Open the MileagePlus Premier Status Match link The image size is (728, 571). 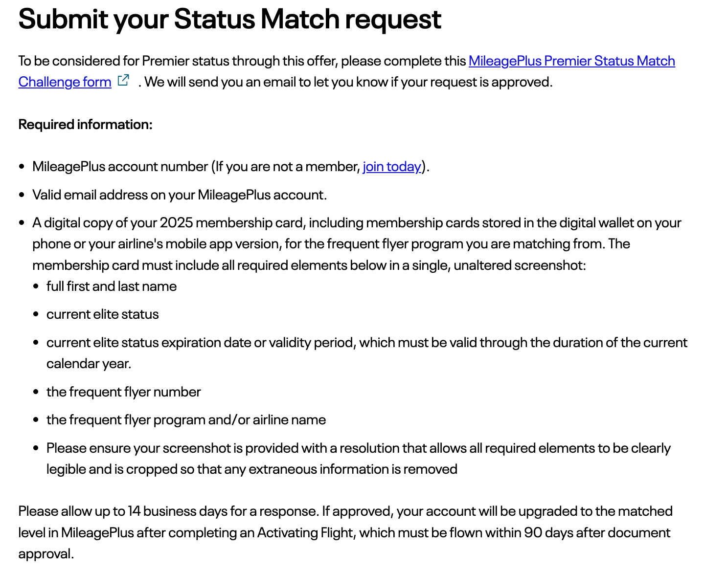(571, 61)
